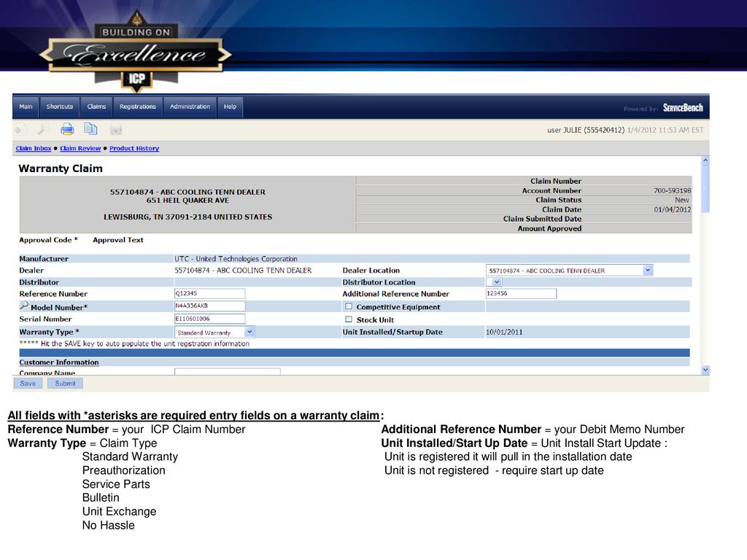The image size is (747, 560).
Task: Click the Approval Code label
Action: [x=48, y=240]
